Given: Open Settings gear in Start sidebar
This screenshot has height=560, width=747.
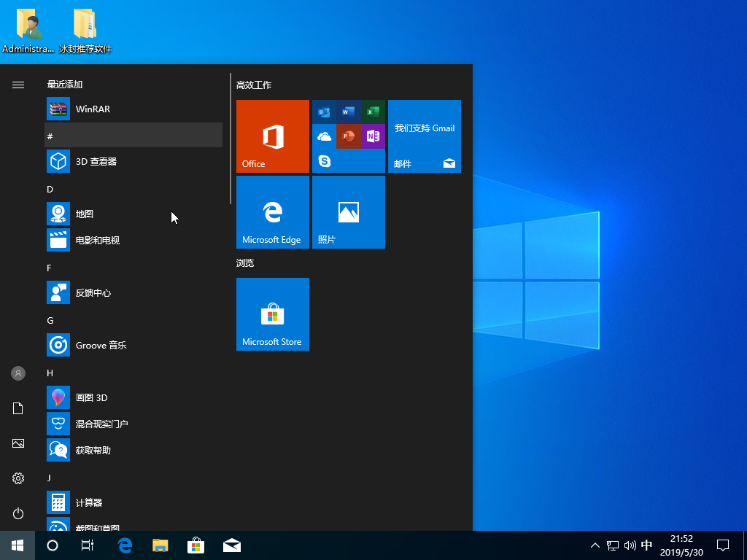Looking at the screenshot, I should pyautogui.click(x=18, y=478).
